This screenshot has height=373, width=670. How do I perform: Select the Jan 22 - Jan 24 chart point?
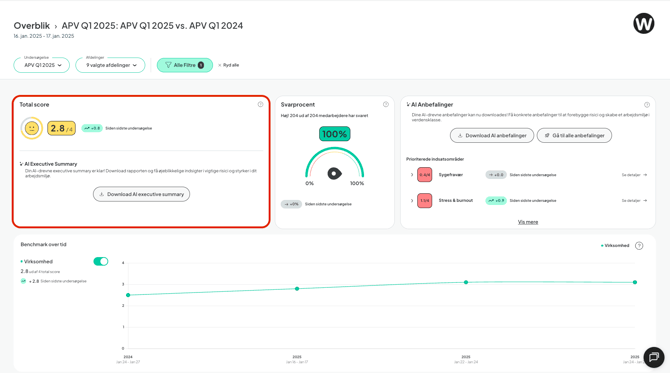pos(466,282)
